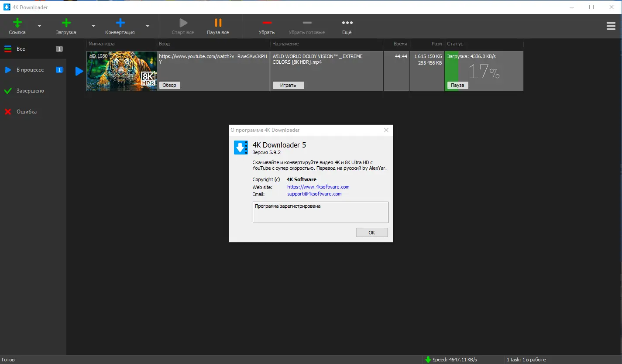Click the count badge beside Все
Viewport: 622px width, 364px height.
(x=59, y=49)
